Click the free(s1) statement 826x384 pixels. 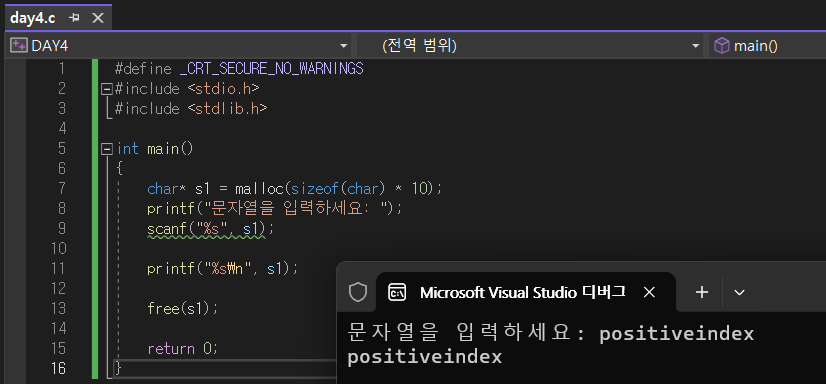point(183,308)
